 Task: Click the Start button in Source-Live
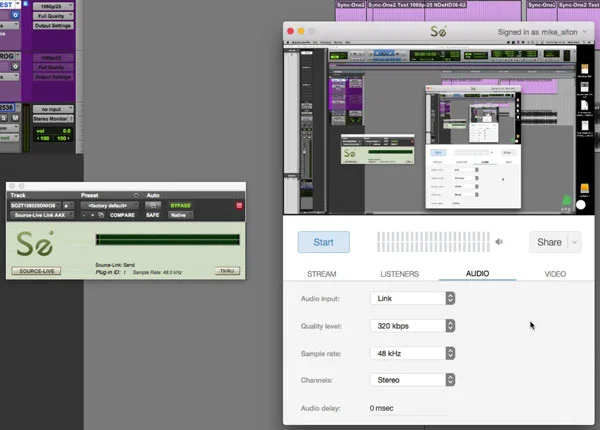(x=324, y=242)
